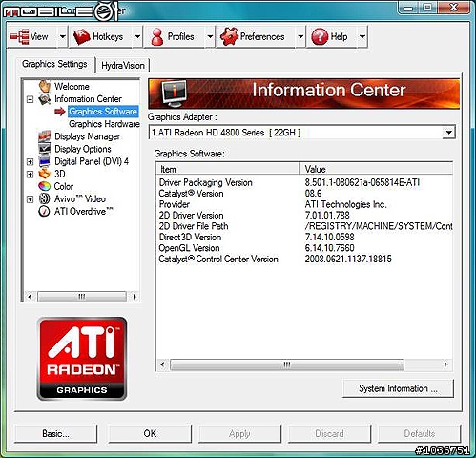Click the System Information button
This screenshot has height=458, width=476.
[x=398, y=388]
